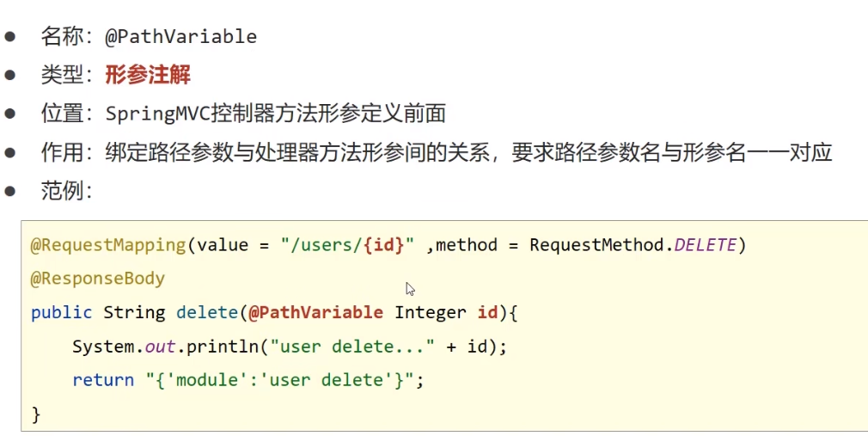Viewport: 868px width, 436px height.
Task: Click the bullet before 类型
Action: tap(10, 76)
